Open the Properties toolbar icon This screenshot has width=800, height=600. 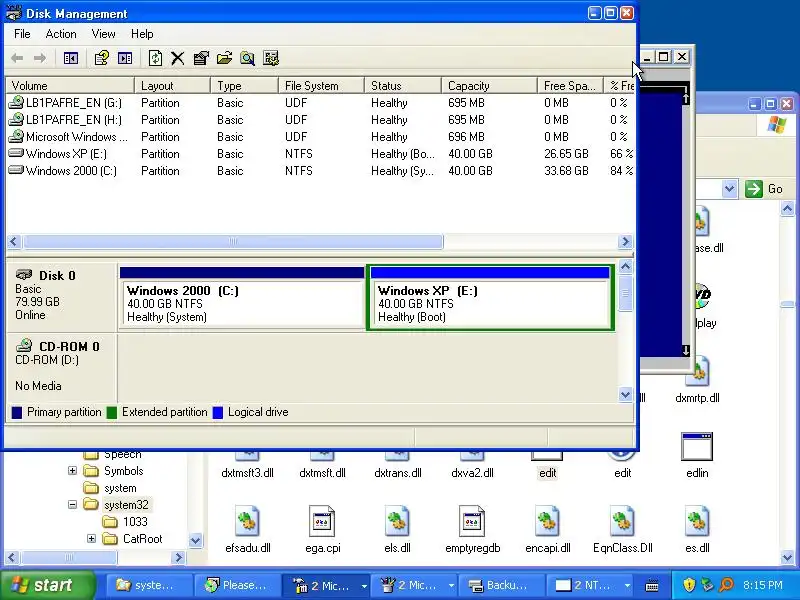click(201, 58)
